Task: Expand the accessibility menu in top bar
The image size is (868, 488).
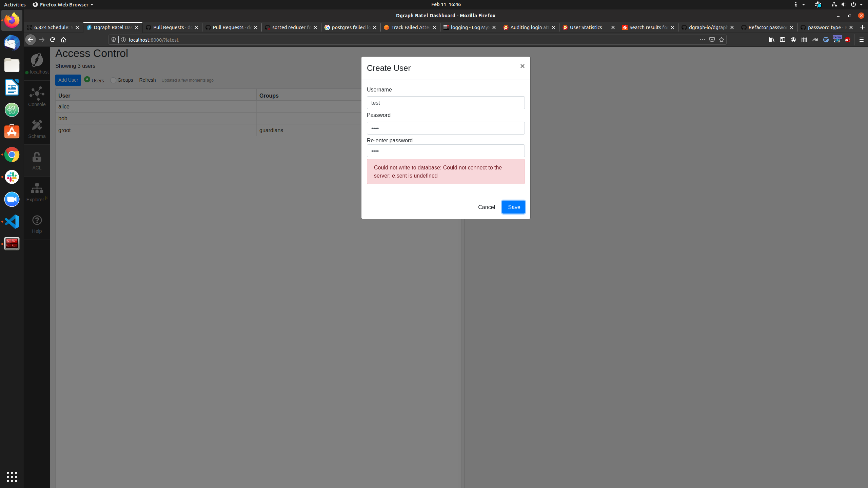Action: pyautogui.click(x=799, y=4)
